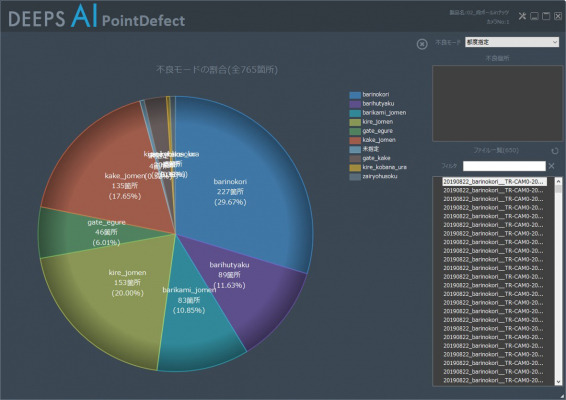Click the barinokori blue legend swatch
This screenshot has width=566, height=400.
355,95
